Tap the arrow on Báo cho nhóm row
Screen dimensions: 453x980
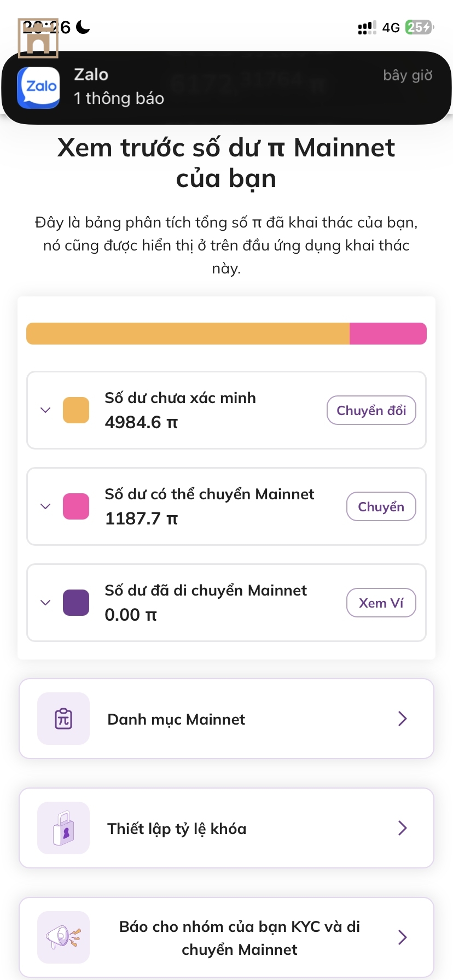(x=403, y=937)
